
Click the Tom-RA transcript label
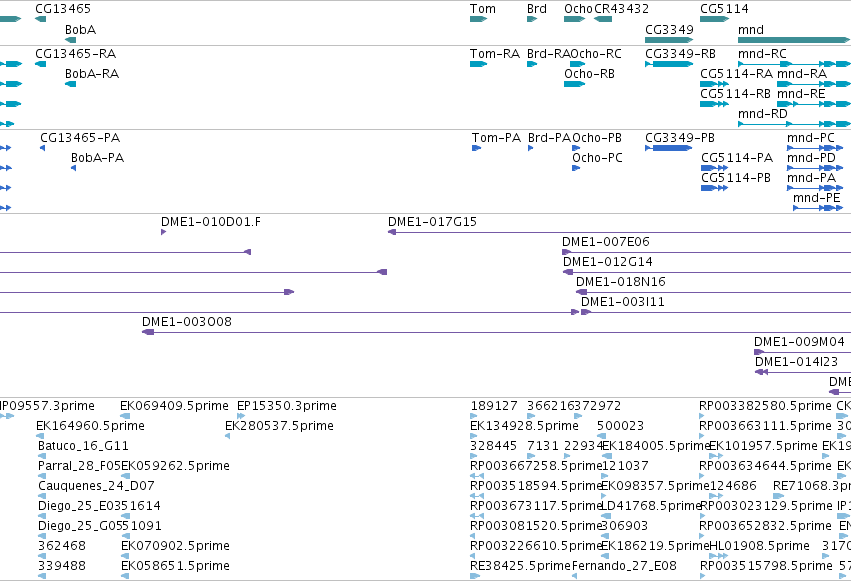[495, 54]
